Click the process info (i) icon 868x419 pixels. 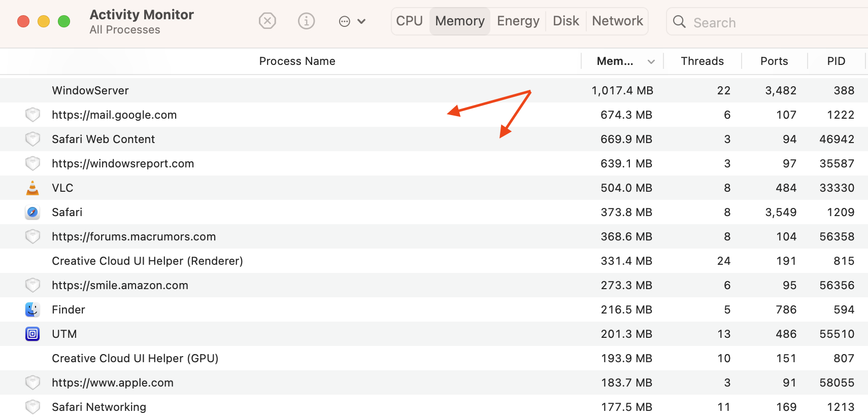306,21
